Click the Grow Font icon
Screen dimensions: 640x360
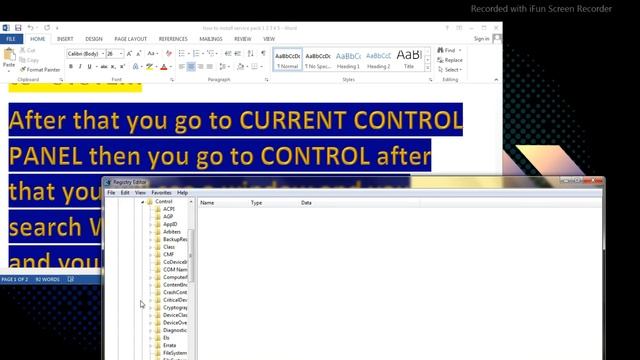129,53
